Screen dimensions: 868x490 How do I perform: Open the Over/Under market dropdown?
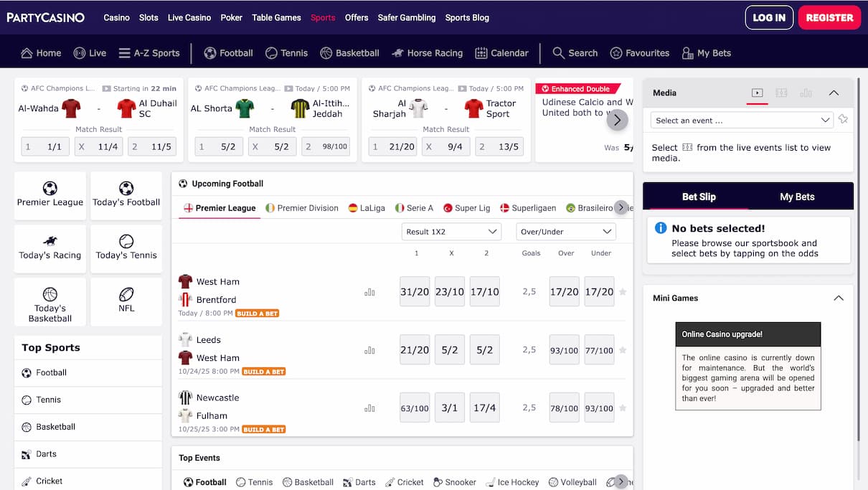tap(566, 232)
